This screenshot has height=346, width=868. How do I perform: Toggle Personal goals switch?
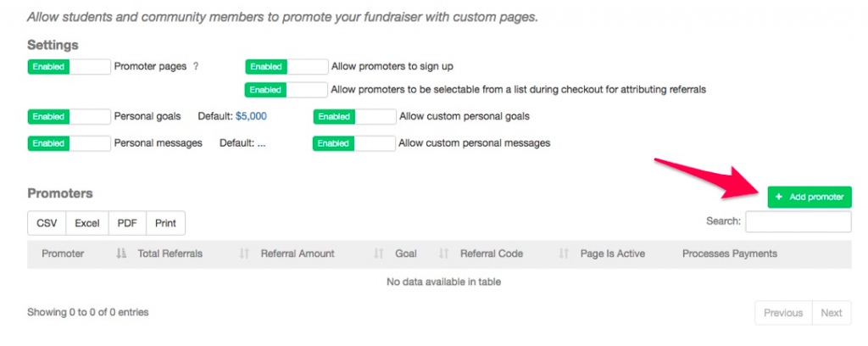pyautogui.click(x=70, y=117)
